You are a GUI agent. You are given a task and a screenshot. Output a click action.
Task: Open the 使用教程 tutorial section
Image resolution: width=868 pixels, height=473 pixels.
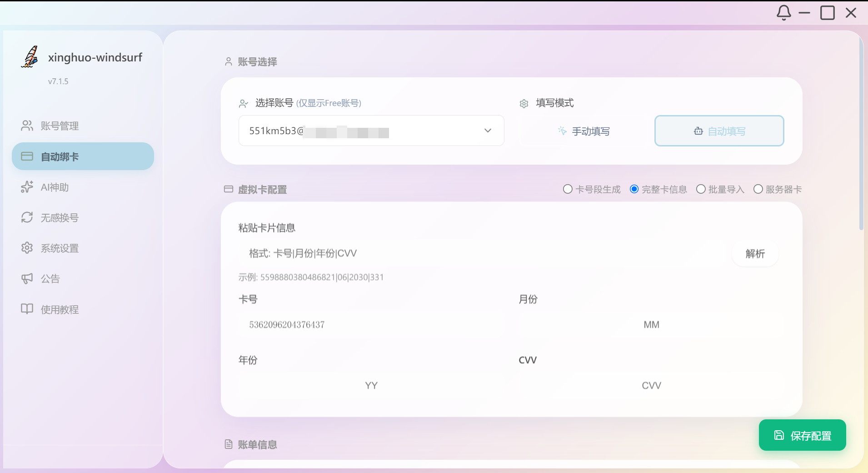[x=60, y=309]
